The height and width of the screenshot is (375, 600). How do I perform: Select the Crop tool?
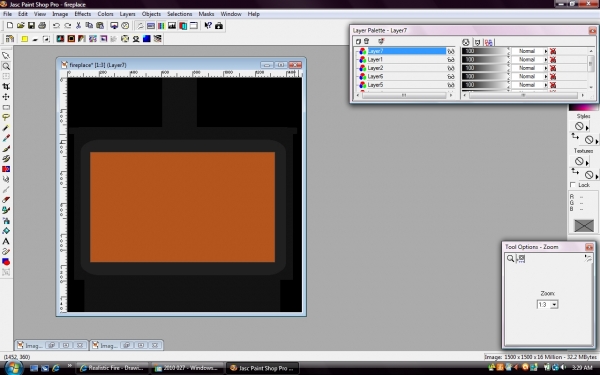6,87
